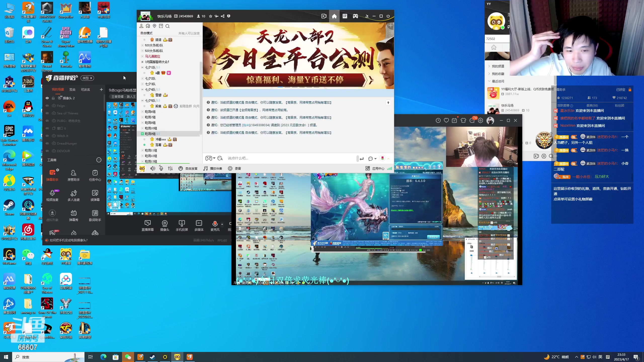This screenshot has width=644, height=362.
Task: Switch to 我的场景 scene tab
Action: coord(58,89)
